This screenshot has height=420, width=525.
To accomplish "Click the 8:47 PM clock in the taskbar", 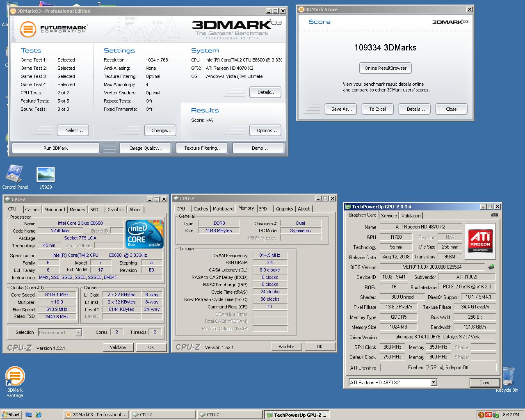I will [x=511, y=415].
